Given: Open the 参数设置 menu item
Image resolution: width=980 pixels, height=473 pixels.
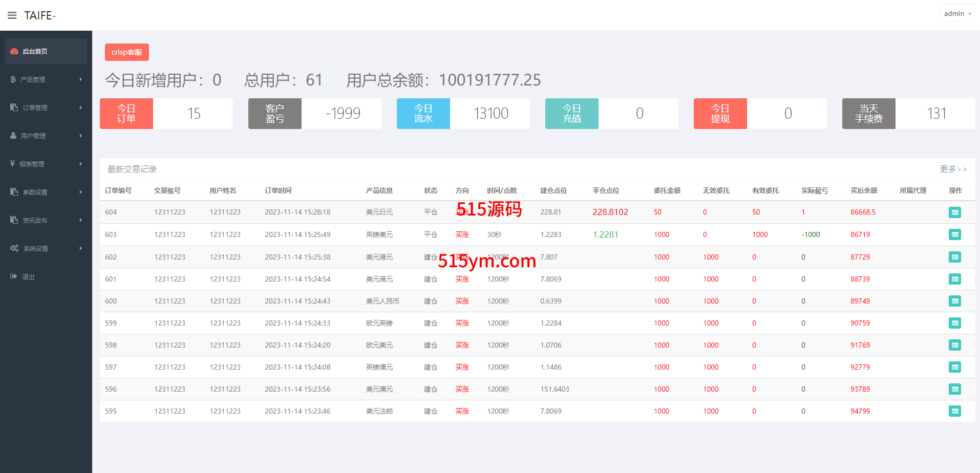Looking at the screenshot, I should [35, 192].
